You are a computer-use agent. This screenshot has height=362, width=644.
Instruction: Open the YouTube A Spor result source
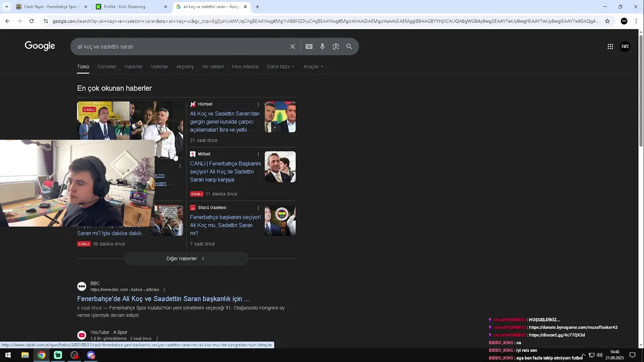(109, 332)
